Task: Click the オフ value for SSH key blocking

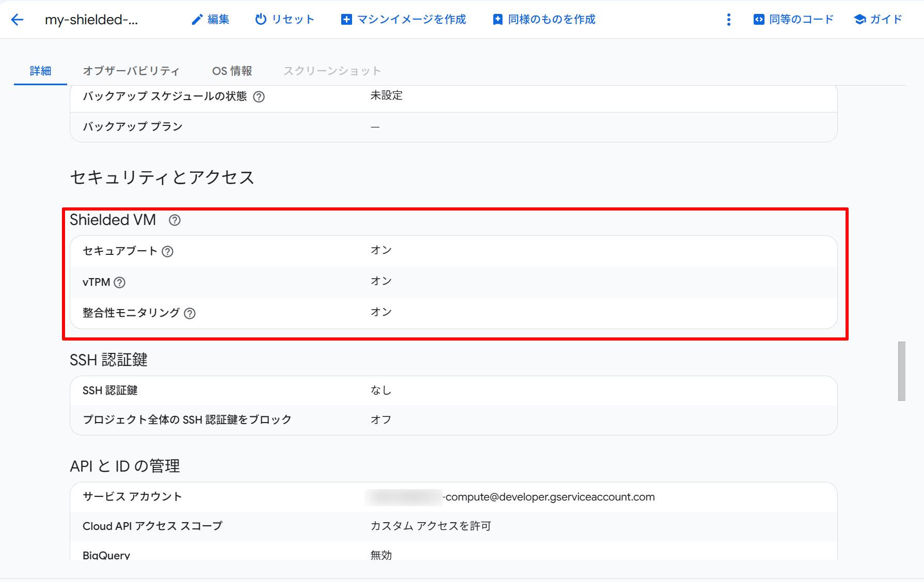Action: point(381,420)
